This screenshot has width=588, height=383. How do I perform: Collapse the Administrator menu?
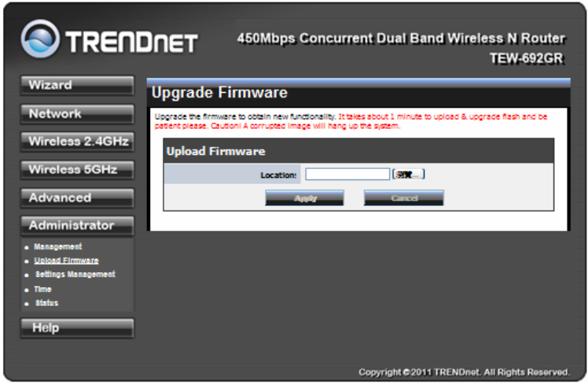77,226
